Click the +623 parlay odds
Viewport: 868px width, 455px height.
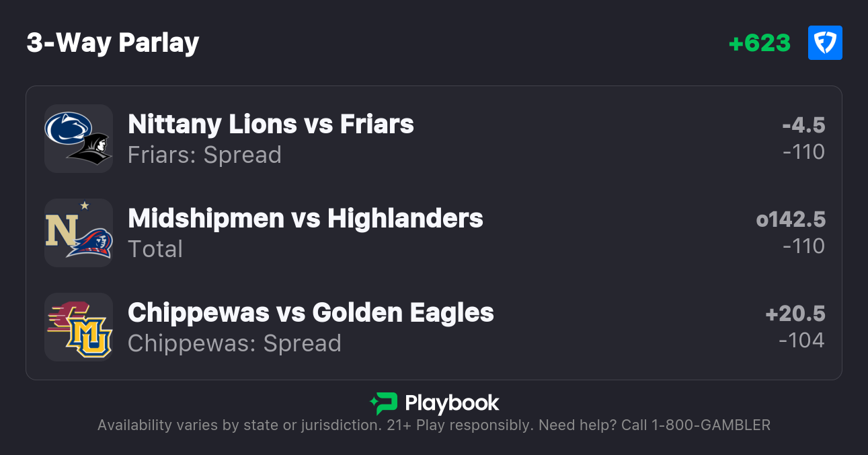(760, 43)
